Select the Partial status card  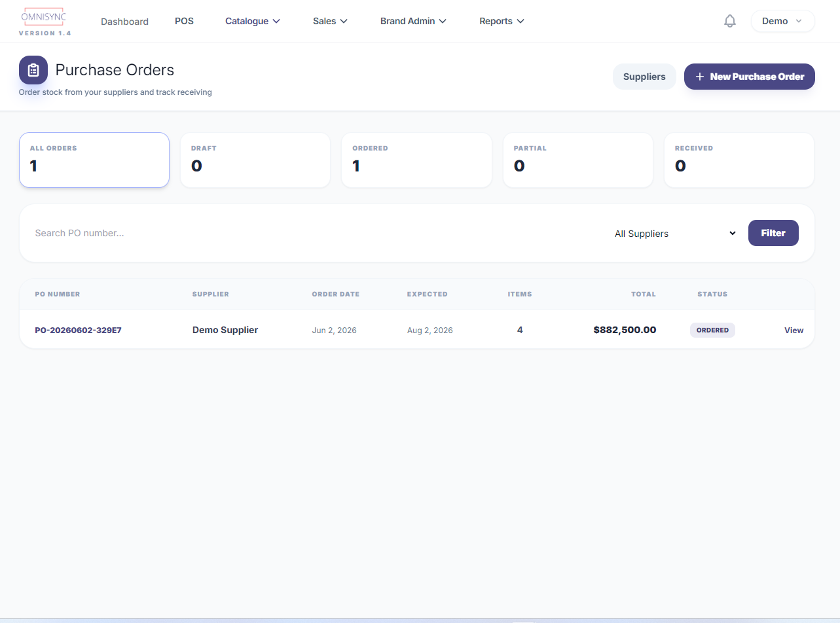tap(578, 160)
